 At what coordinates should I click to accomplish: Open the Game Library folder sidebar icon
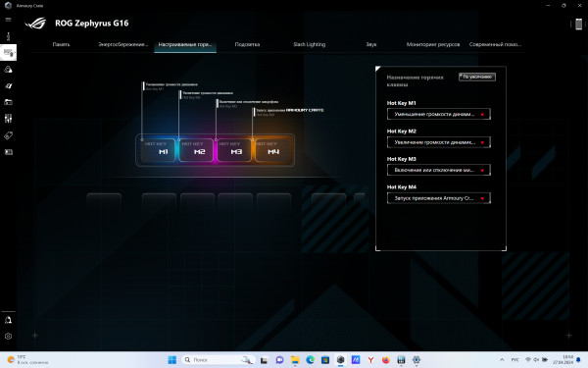pos(8,102)
